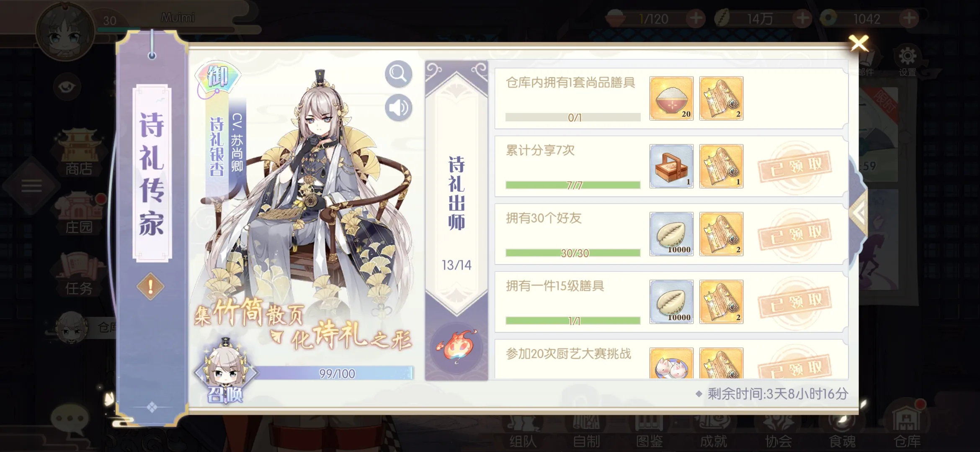Play the character voice speaker icon
This screenshot has width=980, height=452.
398,108
